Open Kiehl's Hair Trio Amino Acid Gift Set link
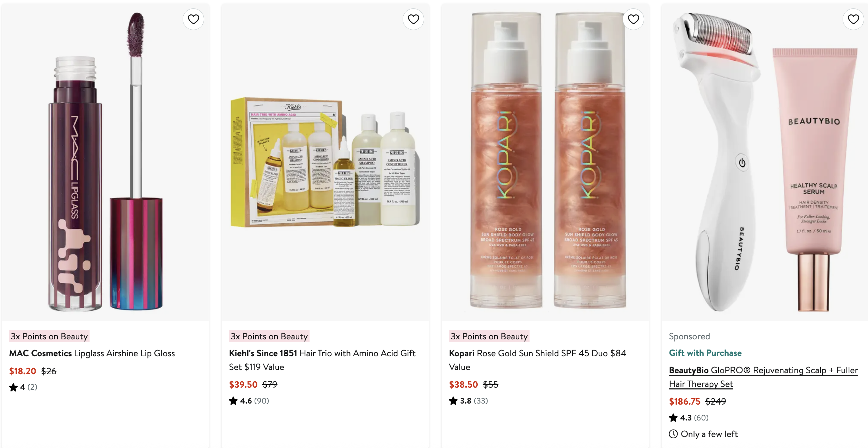This screenshot has height=448, width=868. (322, 360)
